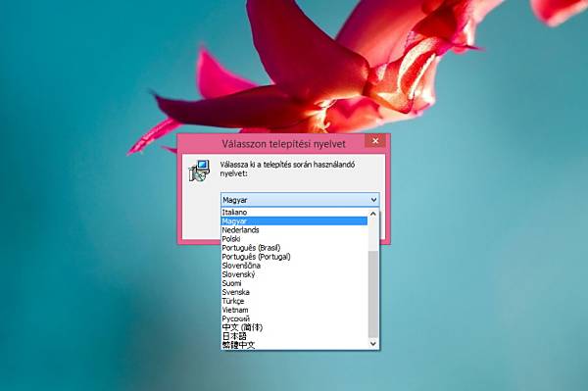Choose Nederlands in the language list
The image size is (588, 391).
tap(294, 230)
